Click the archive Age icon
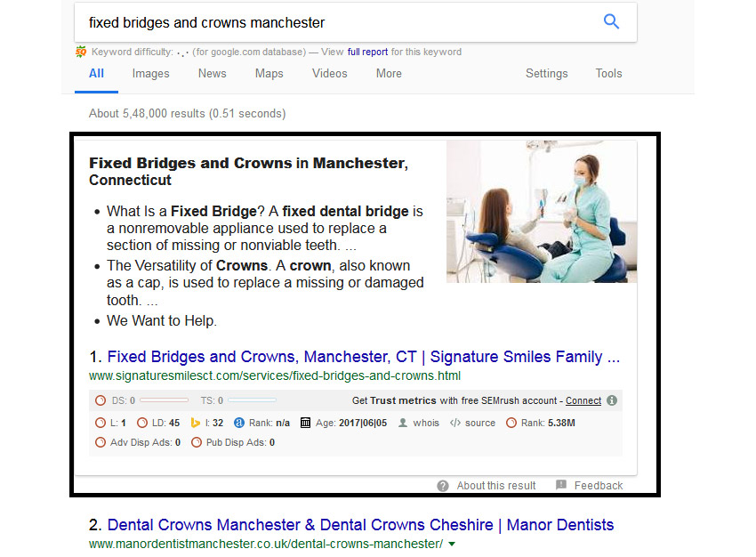 (x=305, y=423)
